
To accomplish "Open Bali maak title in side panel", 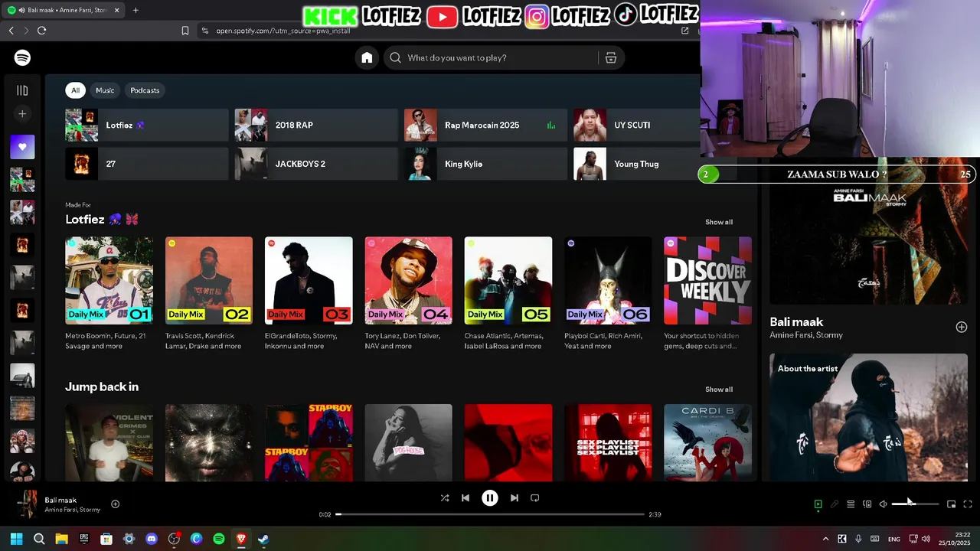I will pos(796,322).
